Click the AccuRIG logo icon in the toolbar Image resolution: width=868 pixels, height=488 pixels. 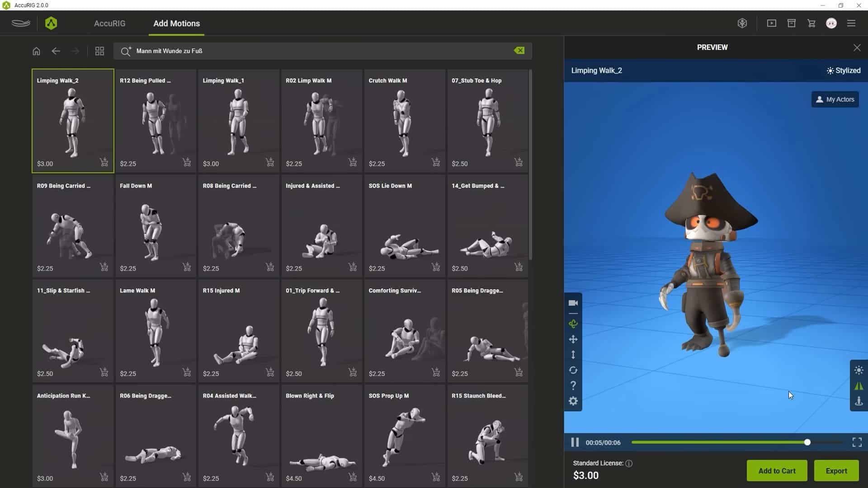coord(51,23)
